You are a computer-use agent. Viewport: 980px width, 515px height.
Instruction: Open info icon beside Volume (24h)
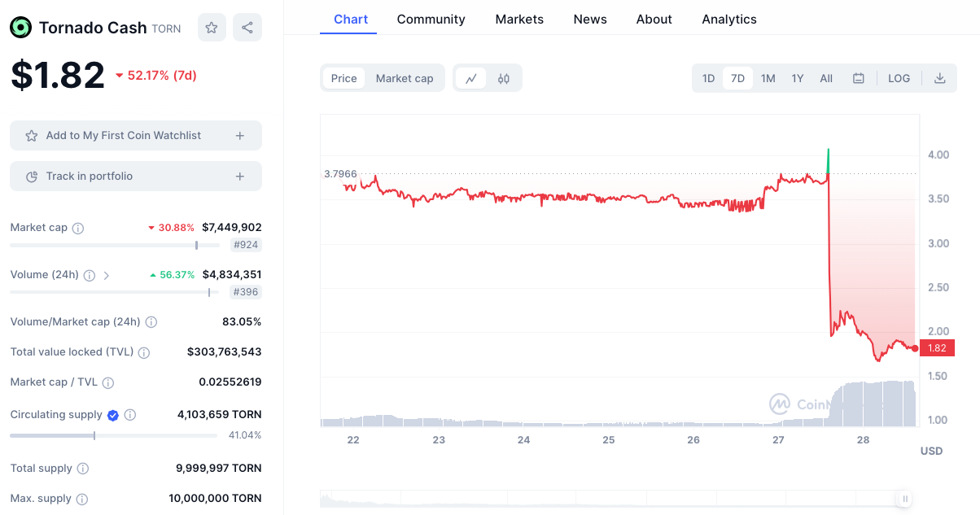[x=90, y=275]
